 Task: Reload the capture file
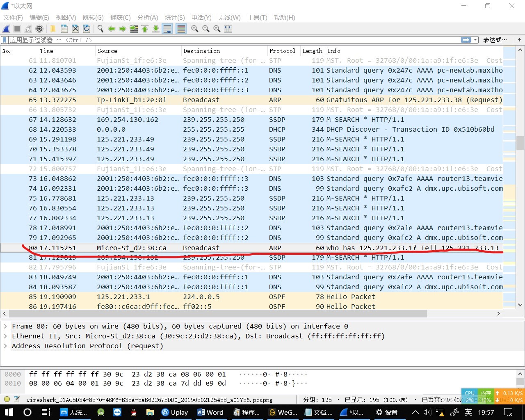(x=86, y=28)
